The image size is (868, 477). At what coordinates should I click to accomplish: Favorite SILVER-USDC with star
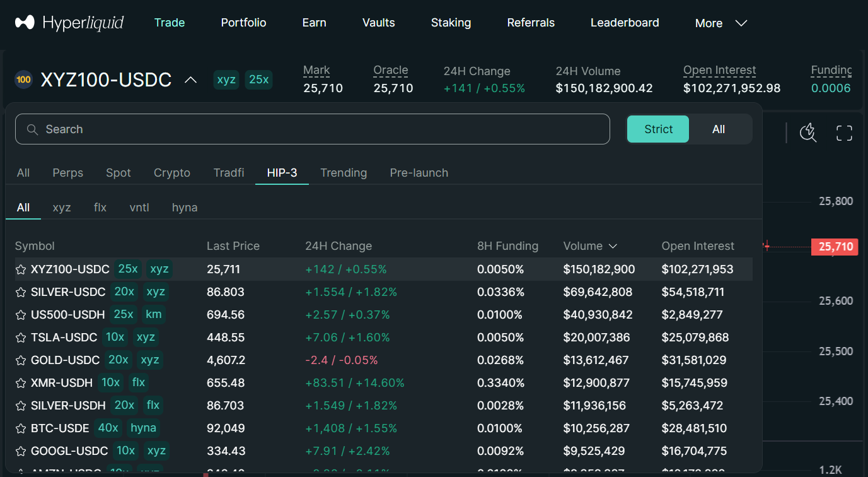pyautogui.click(x=21, y=292)
